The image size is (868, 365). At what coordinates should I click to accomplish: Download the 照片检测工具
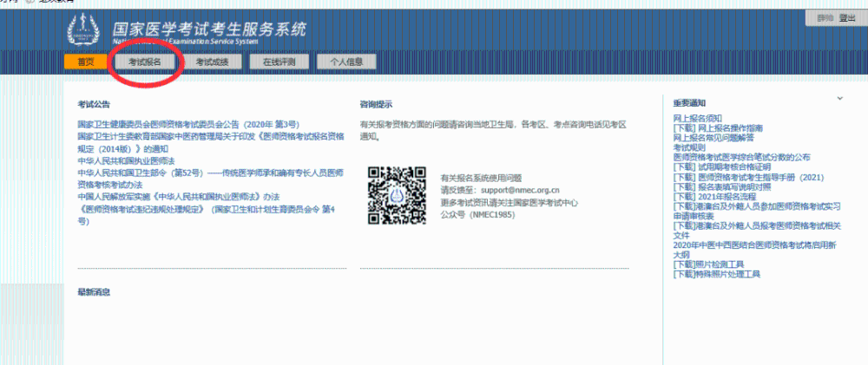pyautogui.click(x=708, y=264)
